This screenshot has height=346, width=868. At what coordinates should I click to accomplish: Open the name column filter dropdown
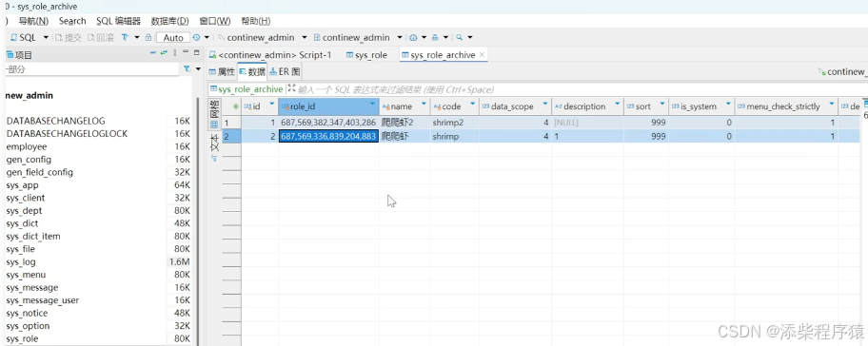[424, 104]
